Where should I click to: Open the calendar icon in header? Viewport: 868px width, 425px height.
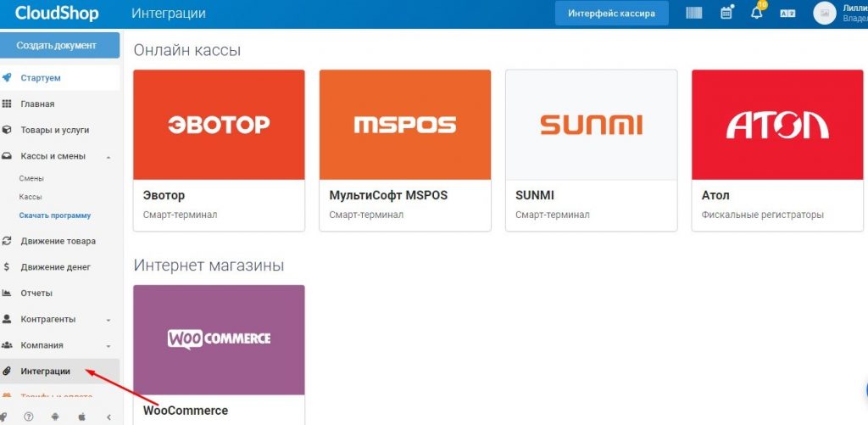click(x=726, y=13)
